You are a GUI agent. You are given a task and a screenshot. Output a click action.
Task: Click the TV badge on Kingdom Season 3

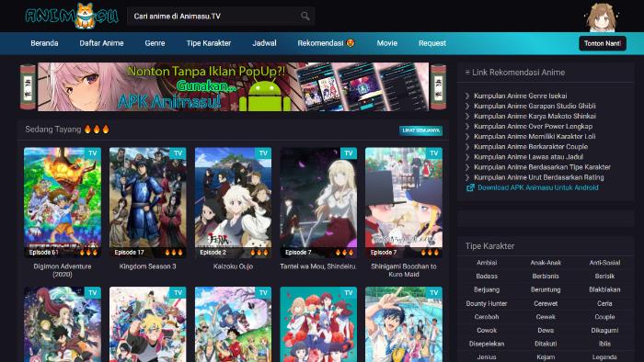tap(178, 153)
